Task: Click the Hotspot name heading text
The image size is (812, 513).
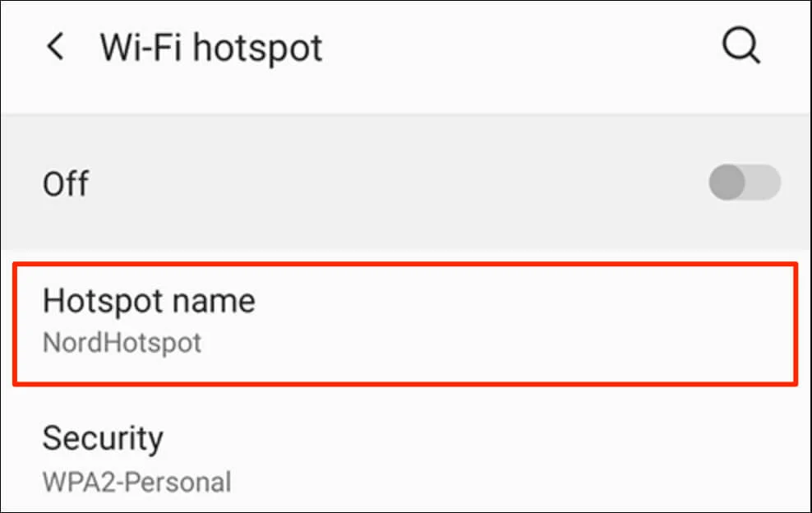Action: point(149,301)
